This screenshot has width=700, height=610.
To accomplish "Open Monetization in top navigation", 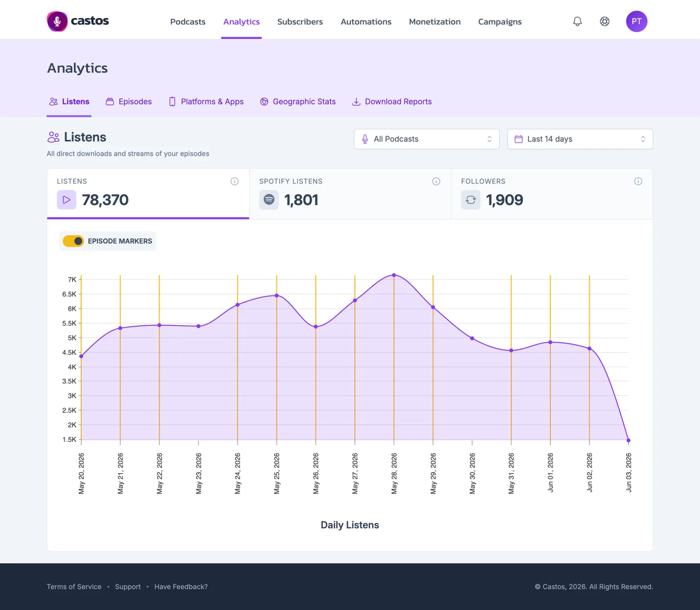I will tap(435, 22).
